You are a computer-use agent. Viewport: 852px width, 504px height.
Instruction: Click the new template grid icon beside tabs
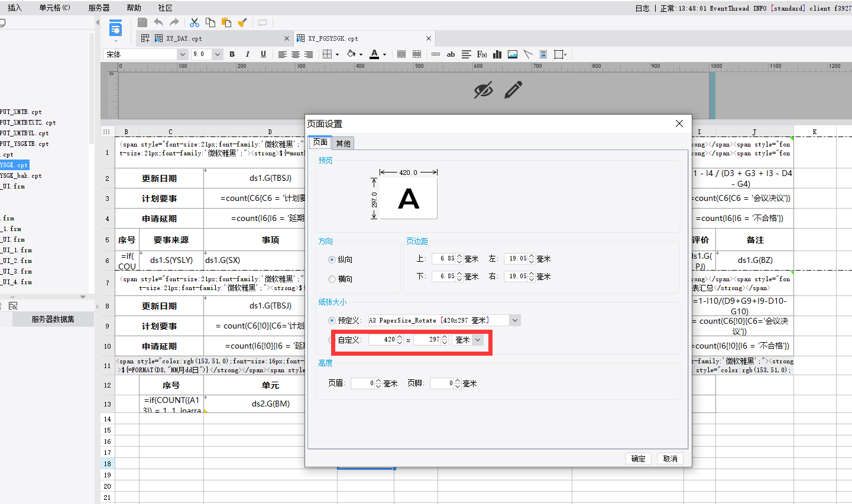(145, 38)
